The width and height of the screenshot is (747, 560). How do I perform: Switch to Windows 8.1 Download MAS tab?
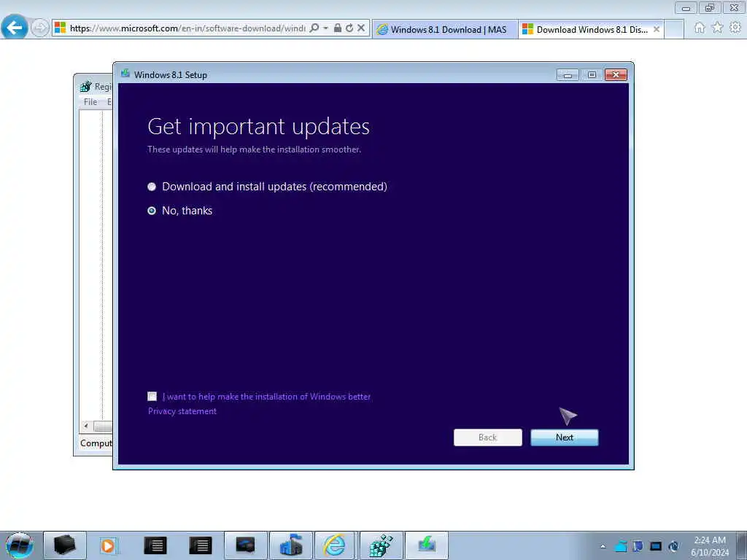(x=445, y=29)
